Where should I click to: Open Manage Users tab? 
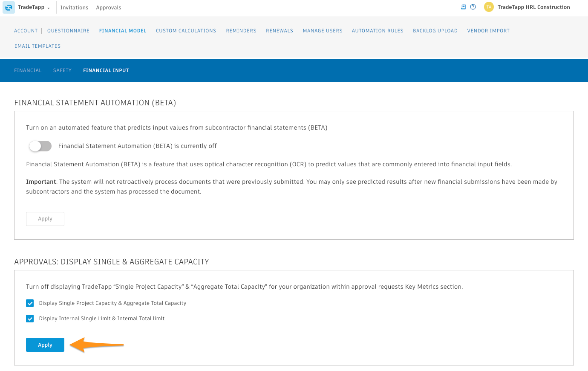click(323, 31)
